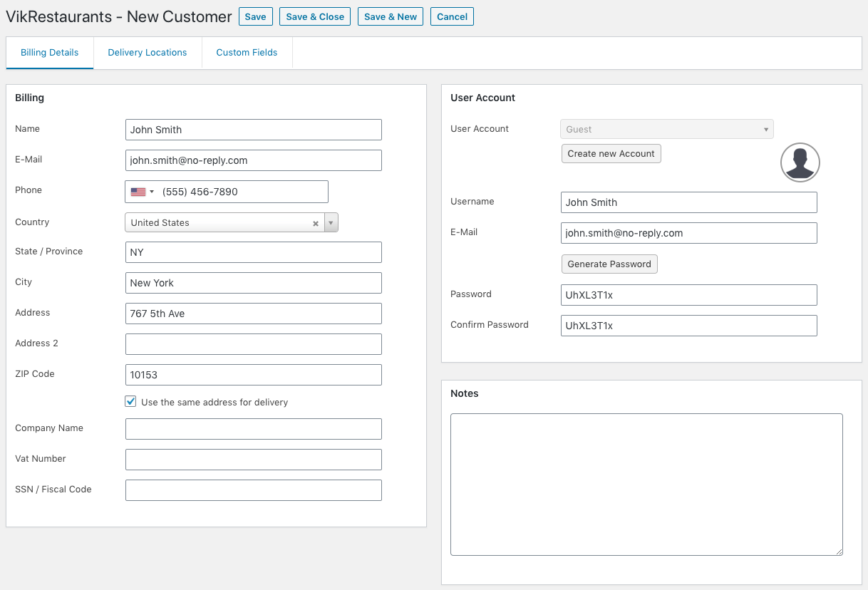The width and height of the screenshot is (868, 590).
Task: Focus the ZIP Code field
Action: (x=254, y=375)
